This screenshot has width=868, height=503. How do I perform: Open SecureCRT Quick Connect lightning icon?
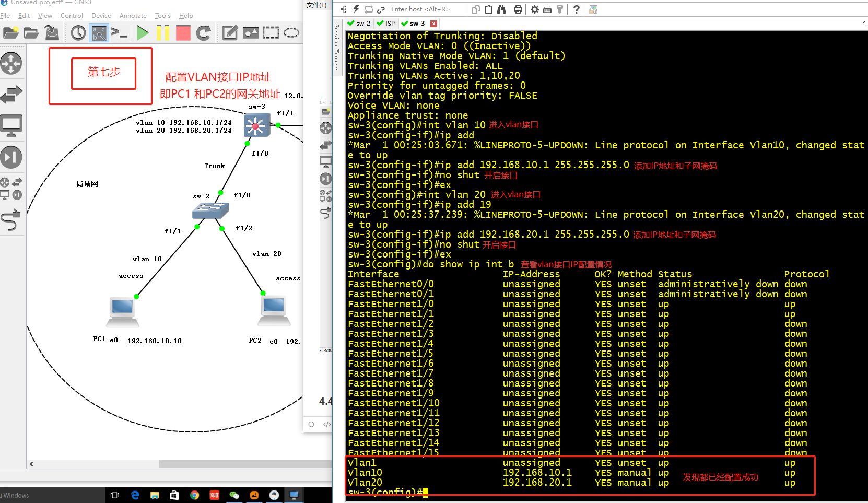pos(356,9)
